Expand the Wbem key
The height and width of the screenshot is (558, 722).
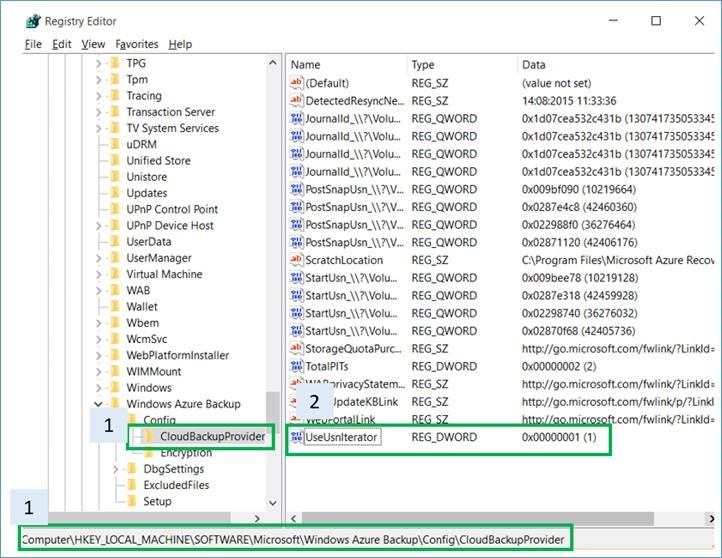(99, 323)
